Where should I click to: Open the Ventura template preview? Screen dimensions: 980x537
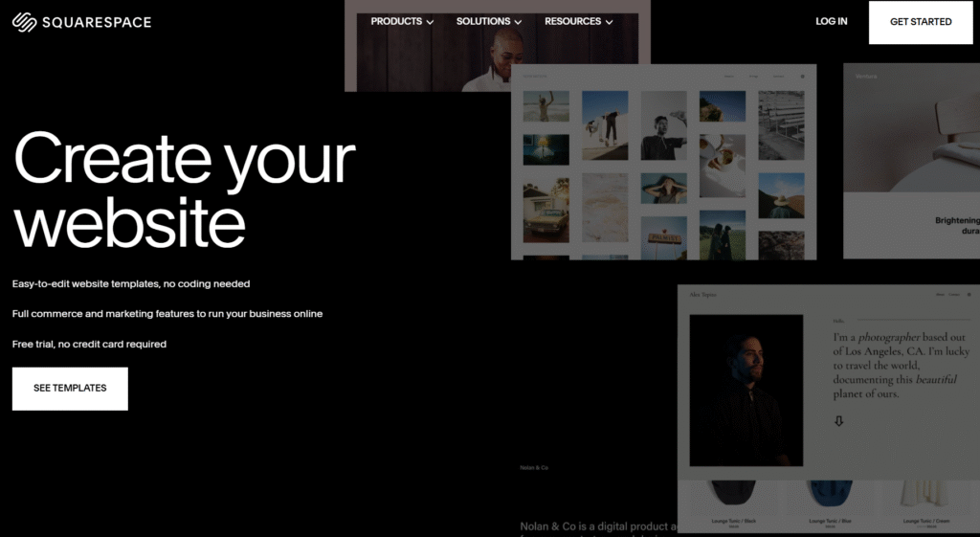(x=911, y=161)
